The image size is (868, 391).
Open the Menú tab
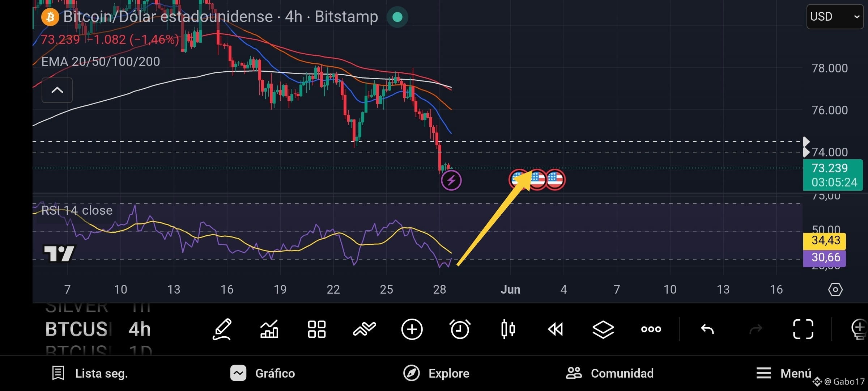(783, 373)
